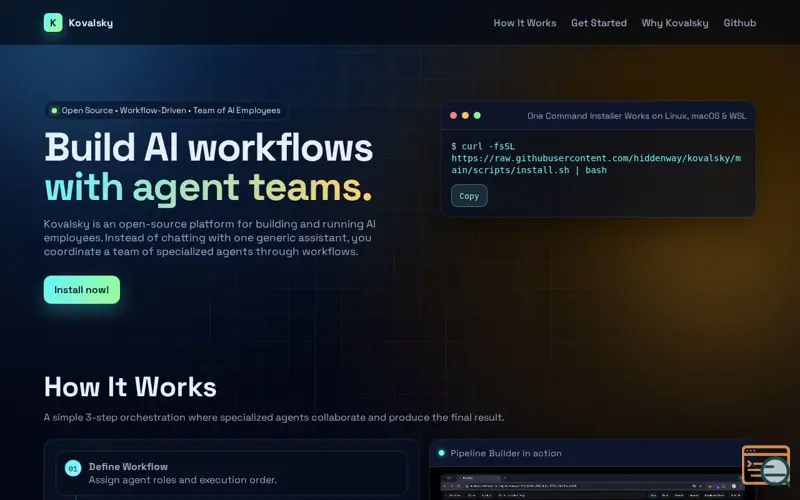Click the 'Build AI workflows' headline
This screenshot has width=800, height=500.
[209, 148]
